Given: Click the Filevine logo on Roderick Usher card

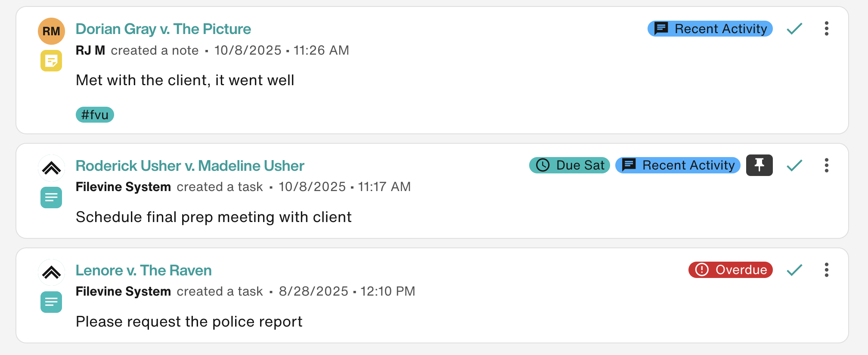Looking at the screenshot, I should pyautogui.click(x=51, y=167).
